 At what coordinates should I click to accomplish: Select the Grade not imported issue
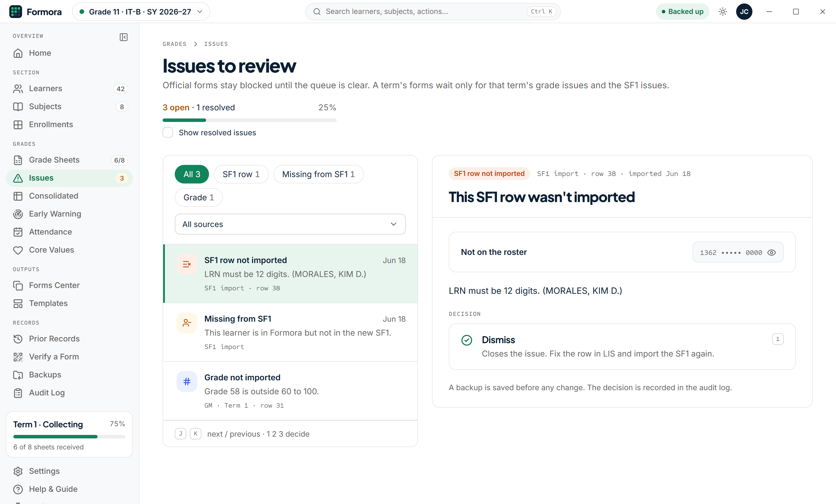(x=291, y=391)
